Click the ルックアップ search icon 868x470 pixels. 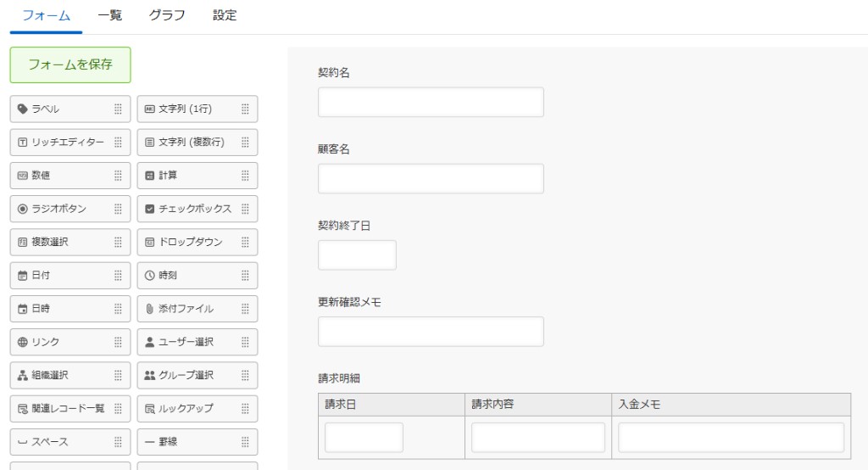(x=149, y=408)
